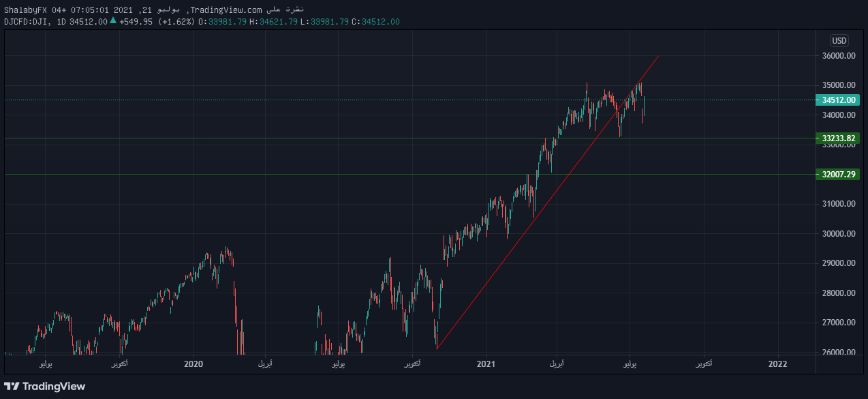
Task: Click the 2022 year label on time axis
Action: (777, 364)
